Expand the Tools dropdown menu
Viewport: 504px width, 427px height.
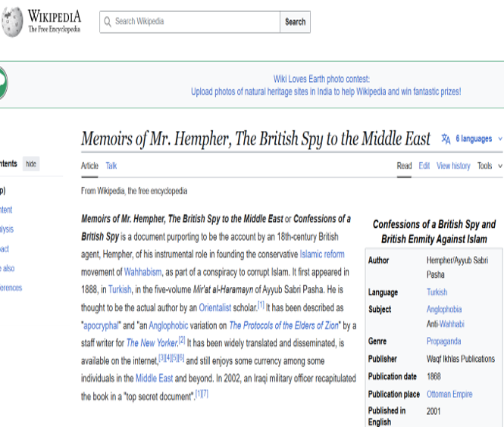coord(489,166)
